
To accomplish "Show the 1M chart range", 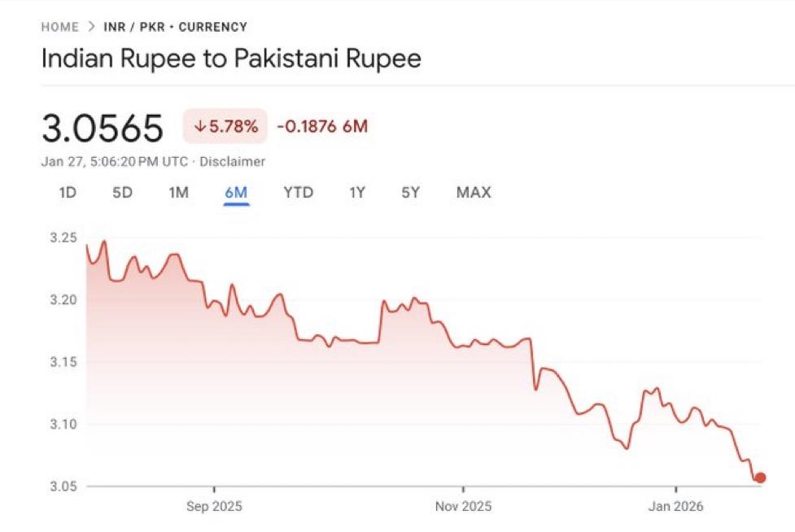I will pos(178,193).
